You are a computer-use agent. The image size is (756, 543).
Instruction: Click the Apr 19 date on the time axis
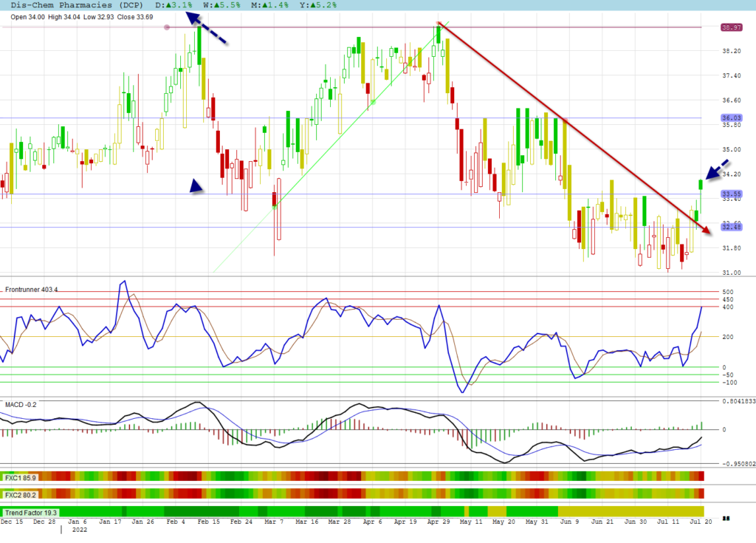click(x=405, y=522)
